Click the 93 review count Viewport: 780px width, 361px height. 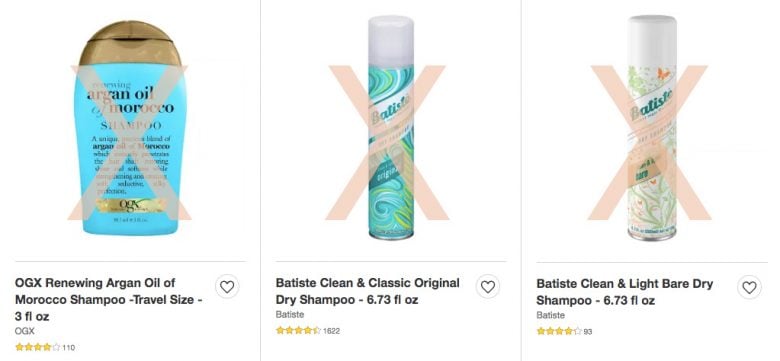point(588,332)
